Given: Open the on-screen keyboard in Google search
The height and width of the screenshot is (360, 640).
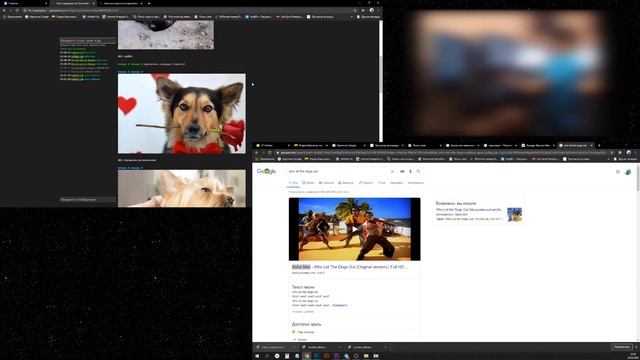Looking at the screenshot, I should pos(402,171).
